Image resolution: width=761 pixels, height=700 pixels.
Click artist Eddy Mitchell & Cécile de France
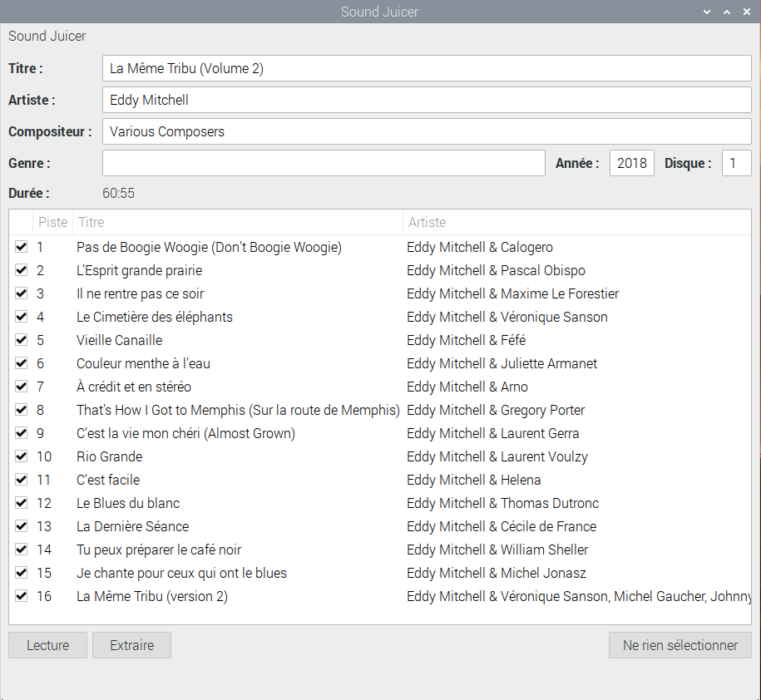tap(502, 526)
